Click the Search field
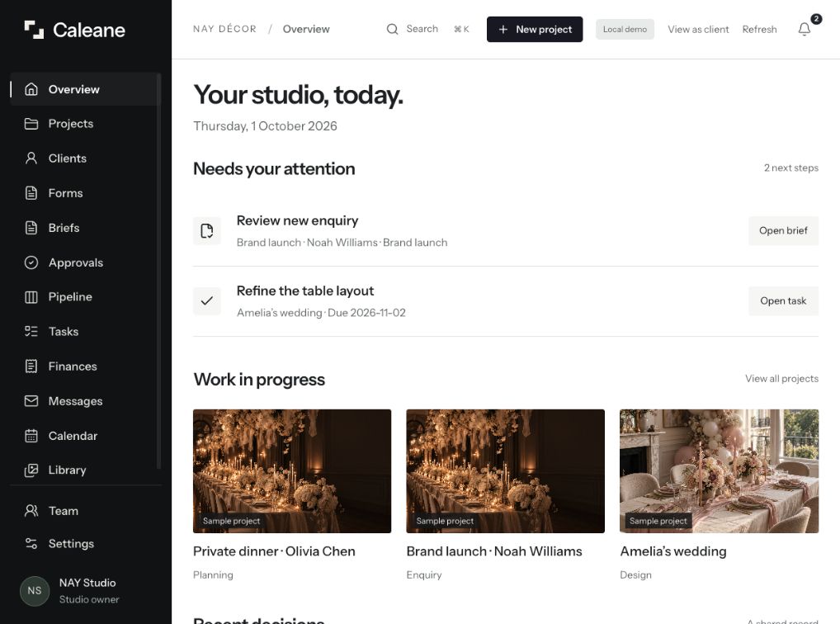 pyautogui.click(x=427, y=29)
